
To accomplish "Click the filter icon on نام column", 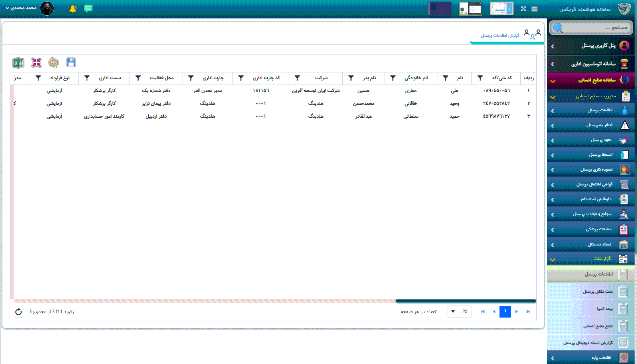I will (445, 78).
